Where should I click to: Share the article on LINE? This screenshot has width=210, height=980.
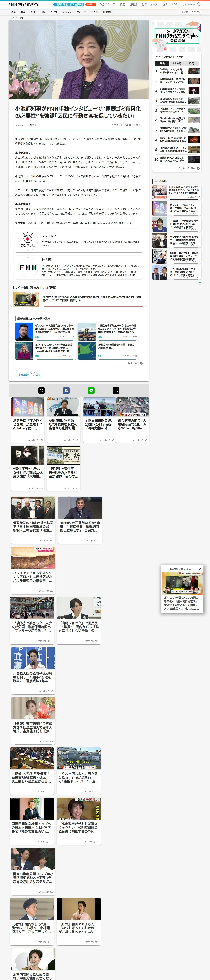[x=91, y=390]
